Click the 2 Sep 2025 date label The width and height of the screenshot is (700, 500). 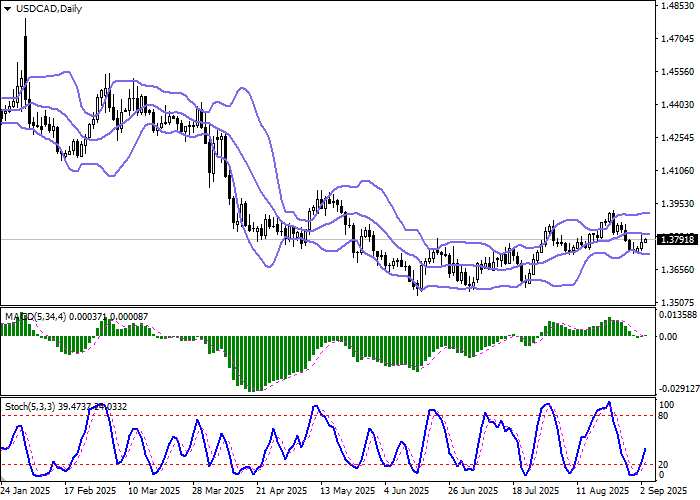click(662, 491)
